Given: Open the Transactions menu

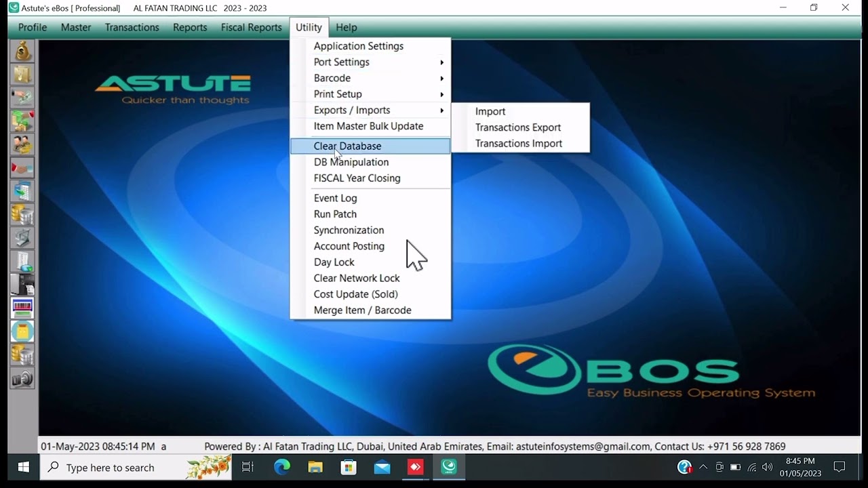Looking at the screenshot, I should click(132, 27).
